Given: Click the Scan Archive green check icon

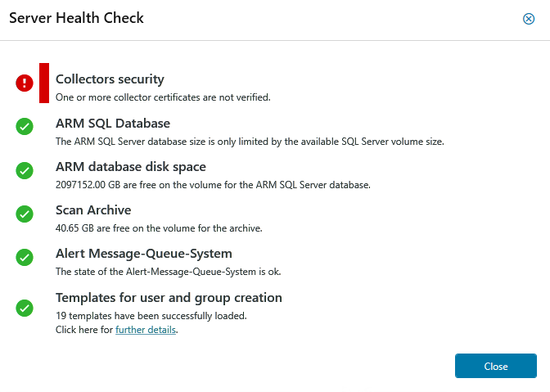Looking at the screenshot, I should pyautogui.click(x=25, y=214).
